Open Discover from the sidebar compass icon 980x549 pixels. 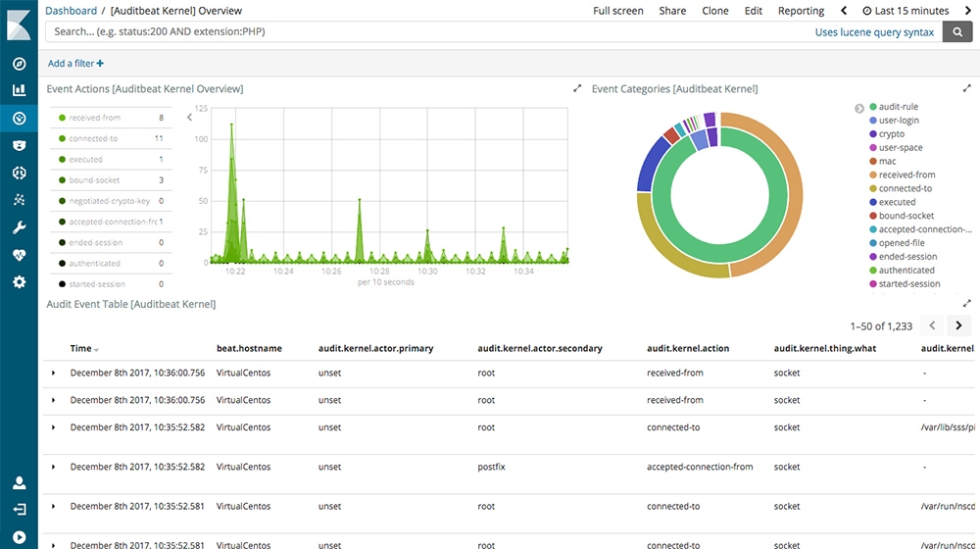click(20, 64)
